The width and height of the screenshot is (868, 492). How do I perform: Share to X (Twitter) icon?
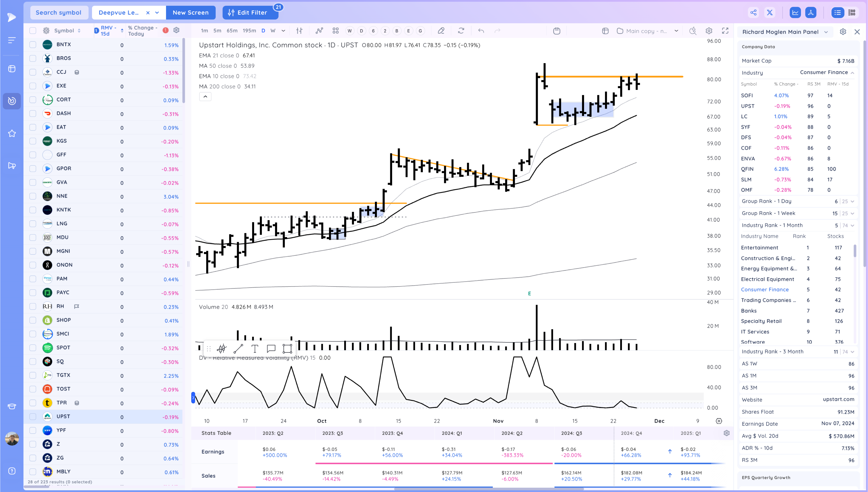(770, 13)
